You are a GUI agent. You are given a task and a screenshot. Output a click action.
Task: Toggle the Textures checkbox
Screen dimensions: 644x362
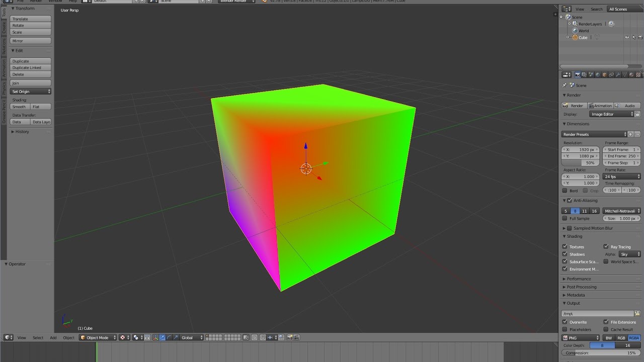565,246
